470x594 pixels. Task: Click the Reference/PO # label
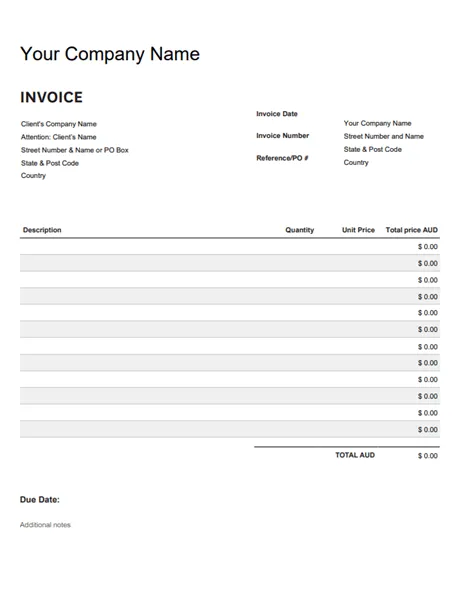282,158
